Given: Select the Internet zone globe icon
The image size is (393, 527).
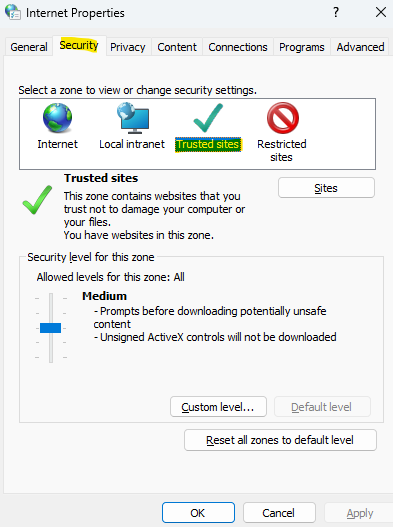Looking at the screenshot, I should click(x=57, y=118).
